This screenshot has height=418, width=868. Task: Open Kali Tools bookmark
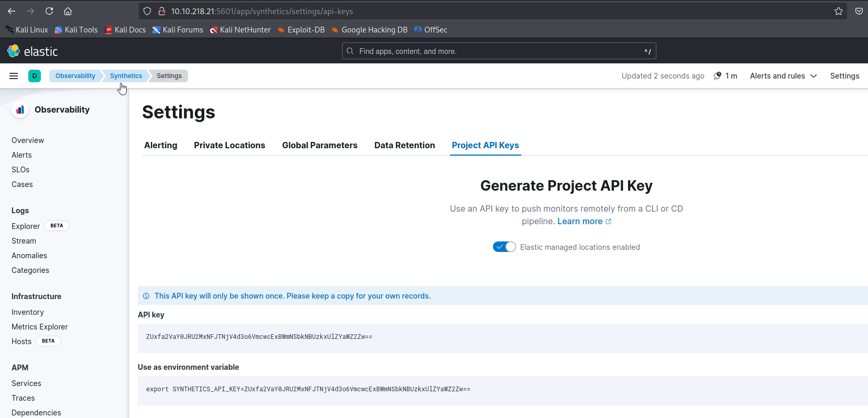[x=76, y=30]
